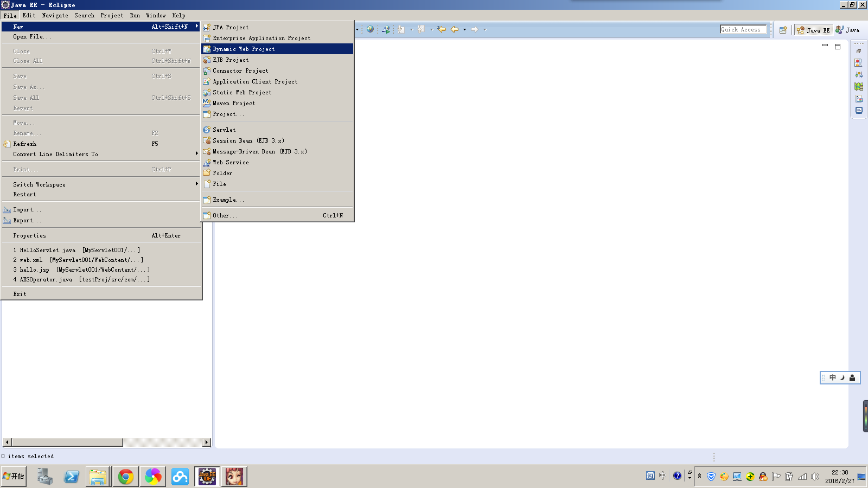Image resolution: width=868 pixels, height=488 pixels.
Task: Maximize the editor area
Action: (x=838, y=47)
